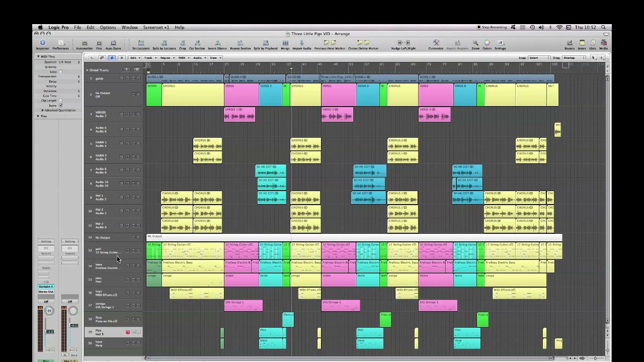Open the Screenset 1 menu
644x362 pixels.
[x=156, y=27]
